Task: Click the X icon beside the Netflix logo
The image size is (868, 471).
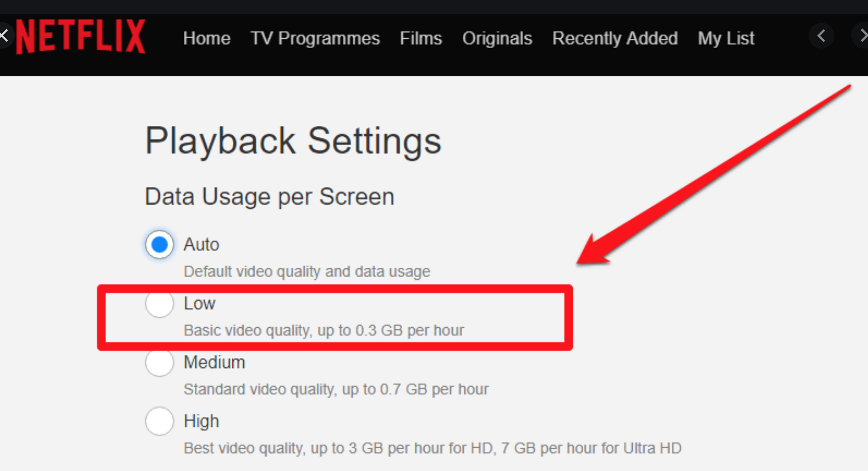Action: [x=4, y=36]
